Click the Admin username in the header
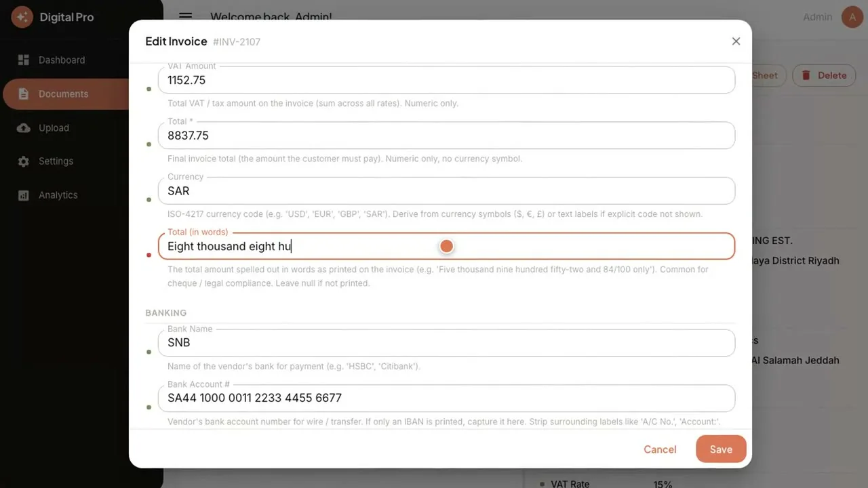 818,17
